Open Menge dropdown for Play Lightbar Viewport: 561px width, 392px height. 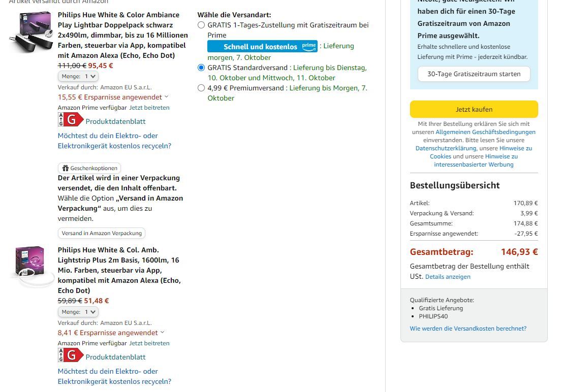tap(78, 76)
